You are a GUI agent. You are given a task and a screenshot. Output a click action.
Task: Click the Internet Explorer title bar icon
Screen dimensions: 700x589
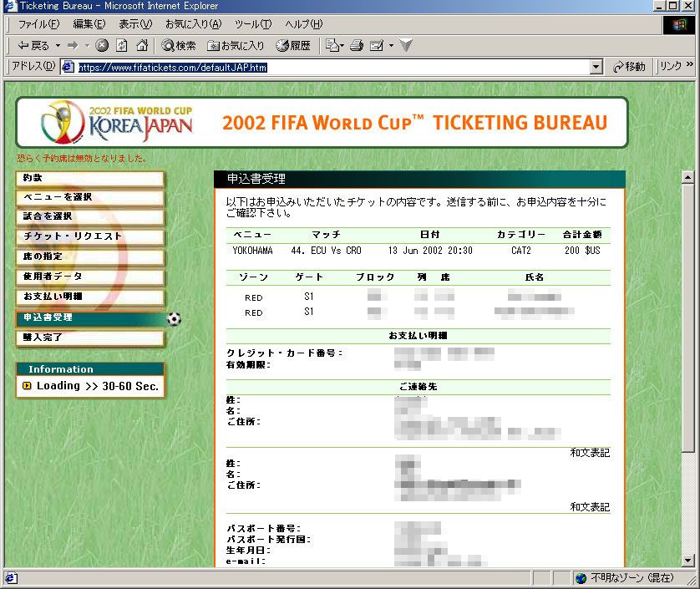[x=10, y=6]
